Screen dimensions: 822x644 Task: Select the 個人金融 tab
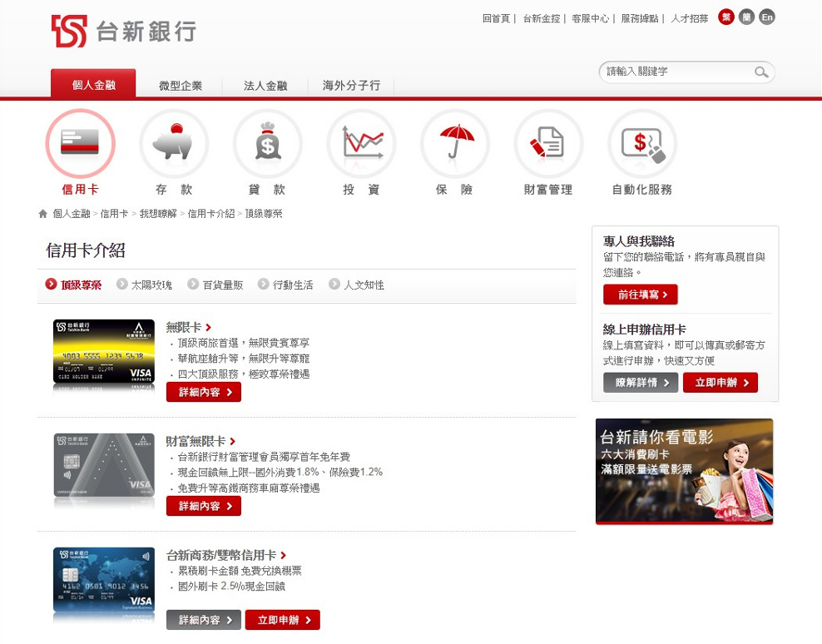coord(93,84)
